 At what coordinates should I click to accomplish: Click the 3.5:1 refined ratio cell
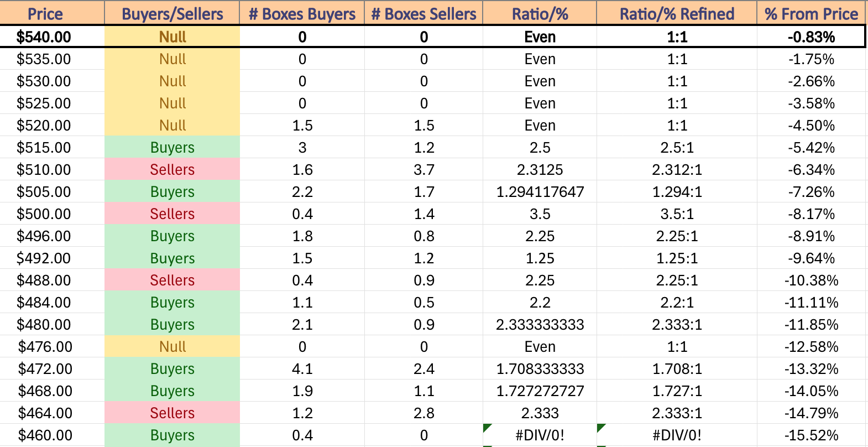coord(677,214)
